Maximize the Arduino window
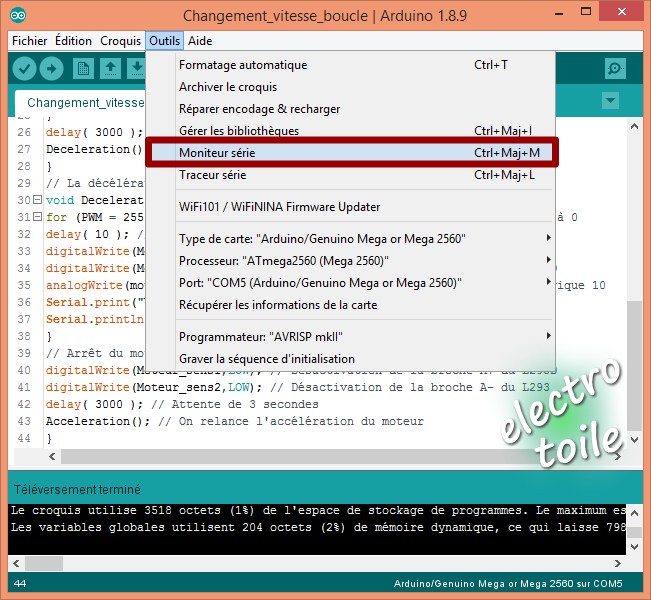 pyautogui.click(x=586, y=12)
